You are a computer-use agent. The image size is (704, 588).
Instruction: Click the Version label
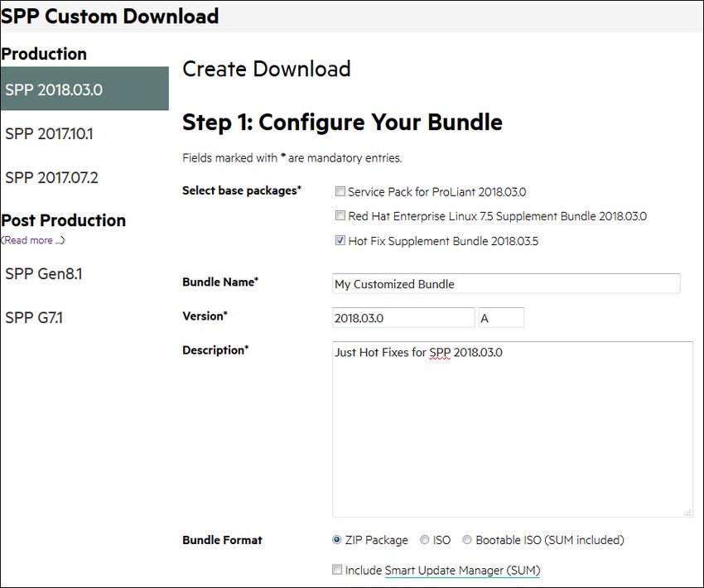point(205,316)
